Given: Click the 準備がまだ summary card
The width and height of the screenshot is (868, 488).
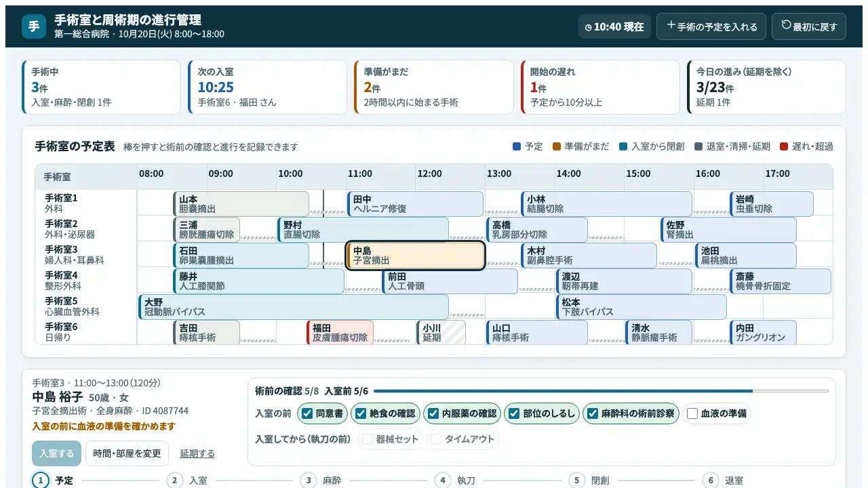Looking at the screenshot, I should pyautogui.click(x=434, y=87).
